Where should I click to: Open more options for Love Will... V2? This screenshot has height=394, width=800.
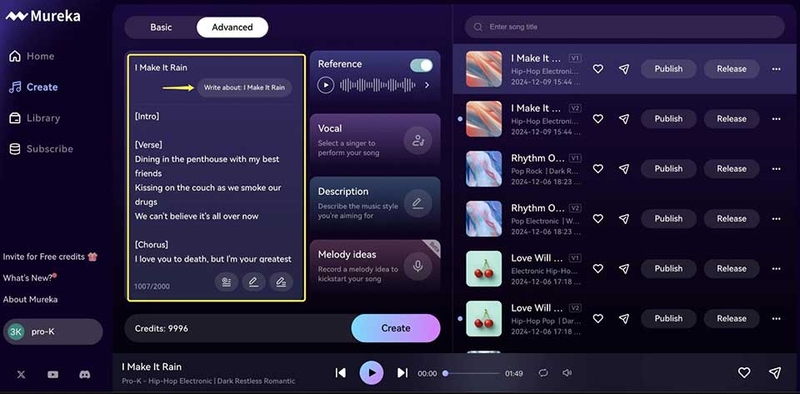(776, 318)
